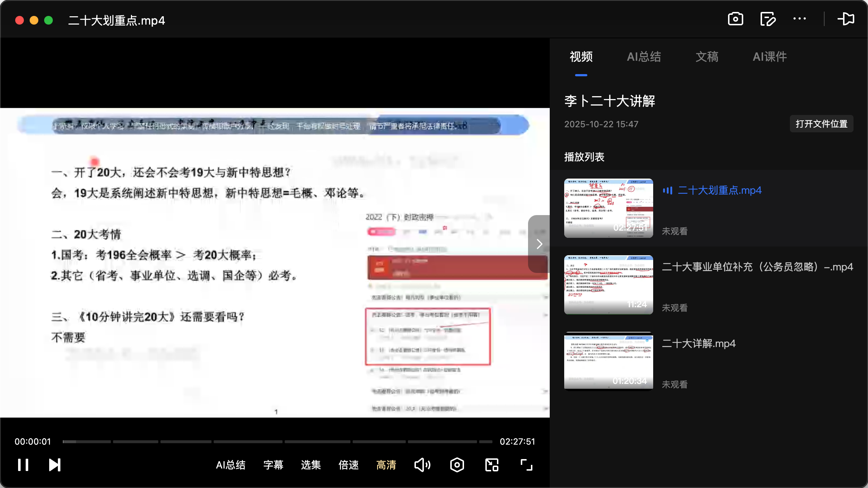Switch to the AI总结 tab
The image size is (868, 488).
point(644,57)
